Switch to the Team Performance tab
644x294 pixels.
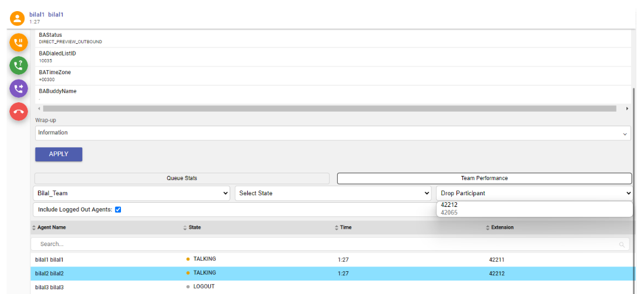click(x=484, y=178)
